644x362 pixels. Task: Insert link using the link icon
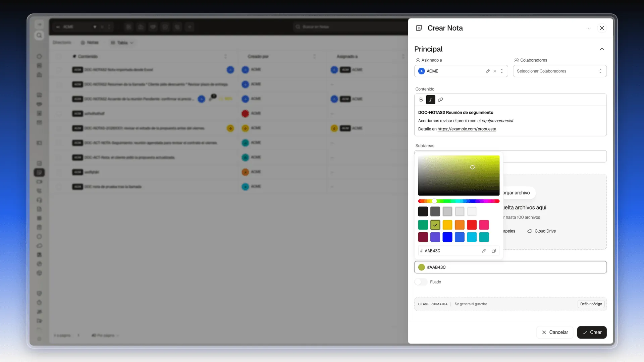[440, 100]
